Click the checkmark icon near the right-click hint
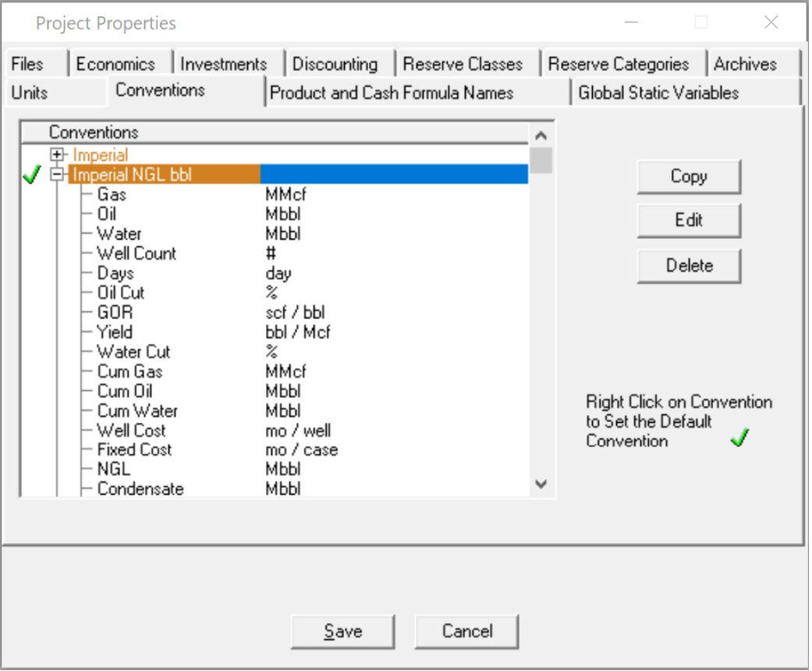The width and height of the screenshot is (812, 671). tap(739, 438)
